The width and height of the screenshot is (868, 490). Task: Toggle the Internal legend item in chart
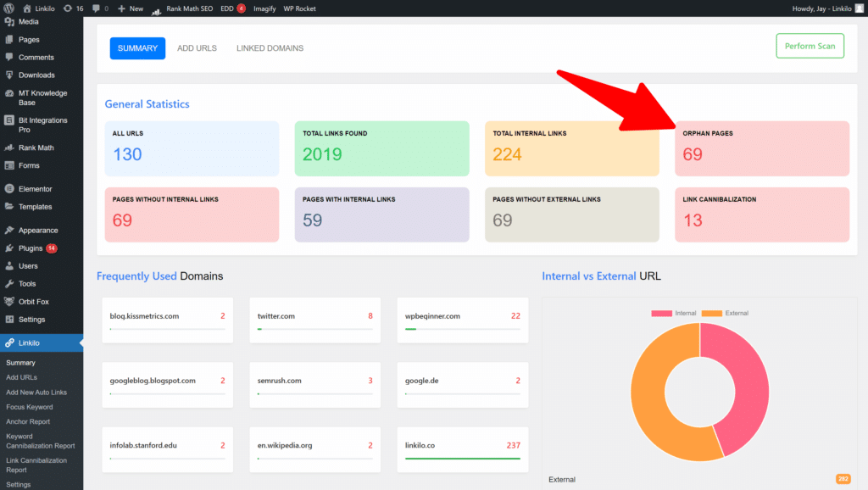(674, 314)
